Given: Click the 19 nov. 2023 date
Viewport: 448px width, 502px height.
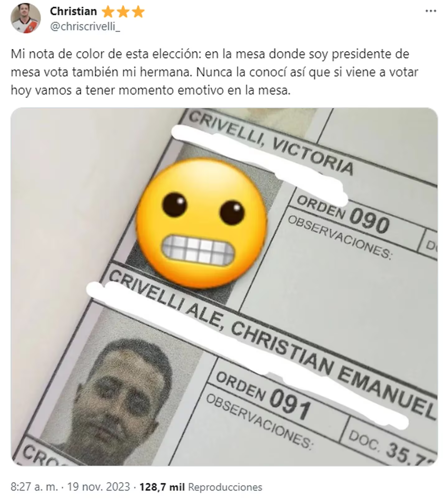Looking at the screenshot, I should [x=99, y=487].
